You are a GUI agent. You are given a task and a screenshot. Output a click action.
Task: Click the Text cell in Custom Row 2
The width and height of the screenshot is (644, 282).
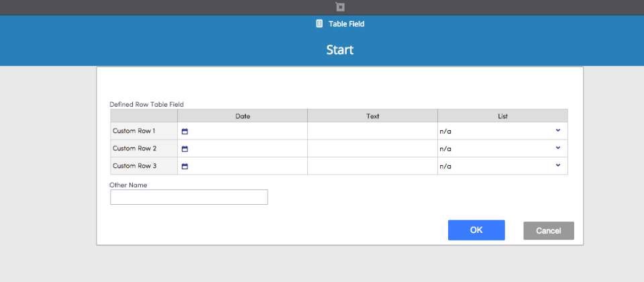pos(372,148)
